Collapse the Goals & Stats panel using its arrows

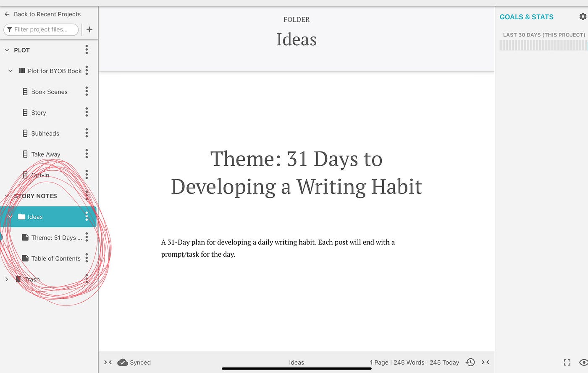(486, 362)
